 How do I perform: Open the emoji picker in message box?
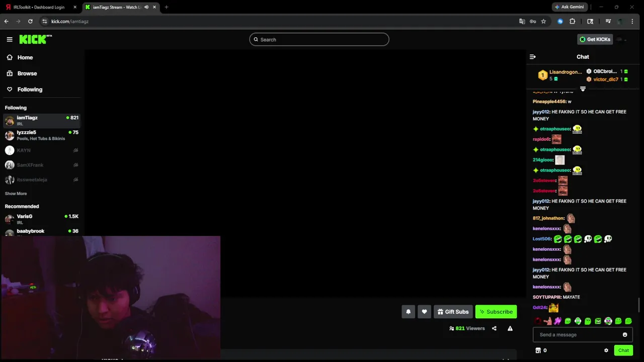point(625,335)
